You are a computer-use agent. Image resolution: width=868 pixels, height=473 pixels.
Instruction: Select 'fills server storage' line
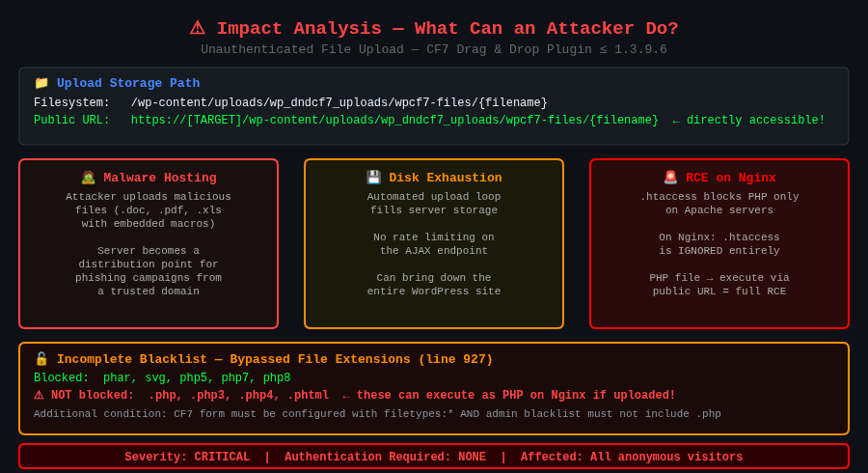(434, 209)
